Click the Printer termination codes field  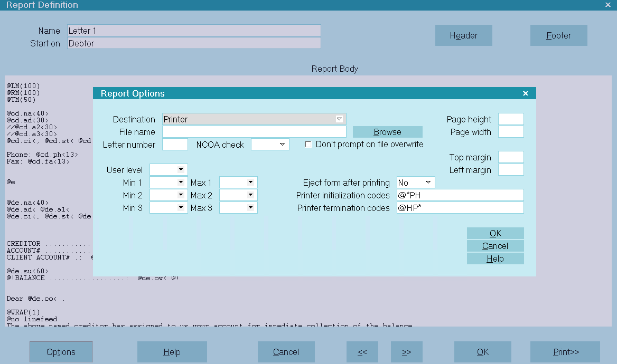point(460,208)
